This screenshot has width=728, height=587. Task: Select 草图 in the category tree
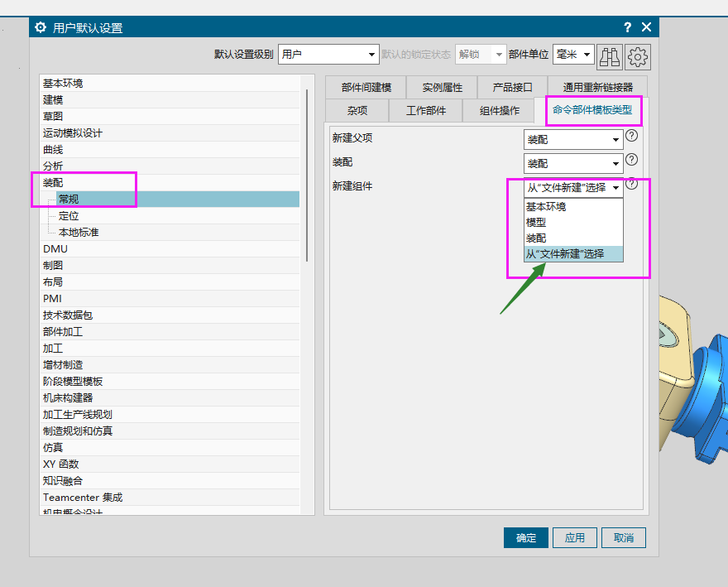pos(170,116)
